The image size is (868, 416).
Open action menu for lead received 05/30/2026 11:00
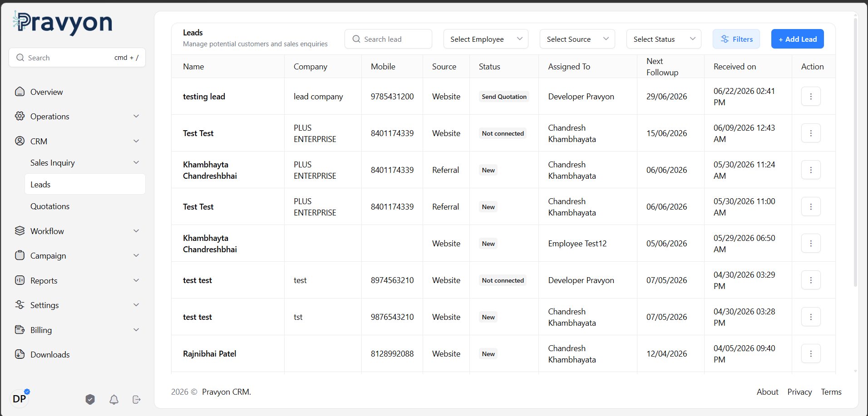coord(811,206)
